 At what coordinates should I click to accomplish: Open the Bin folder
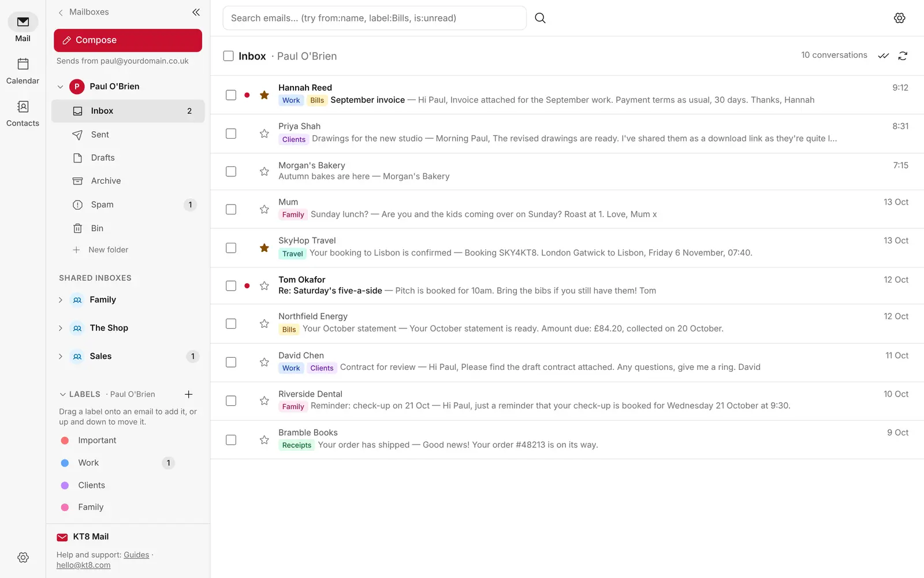tap(128, 228)
